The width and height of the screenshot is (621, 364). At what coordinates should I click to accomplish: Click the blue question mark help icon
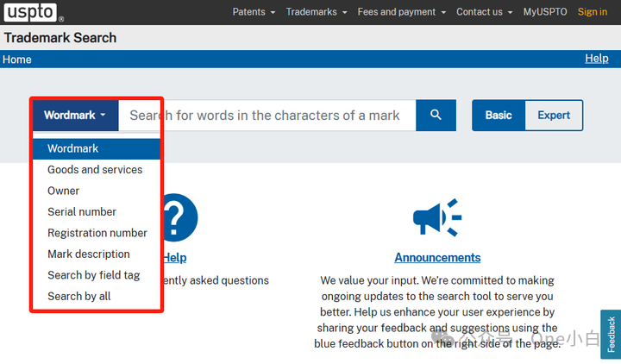179,217
